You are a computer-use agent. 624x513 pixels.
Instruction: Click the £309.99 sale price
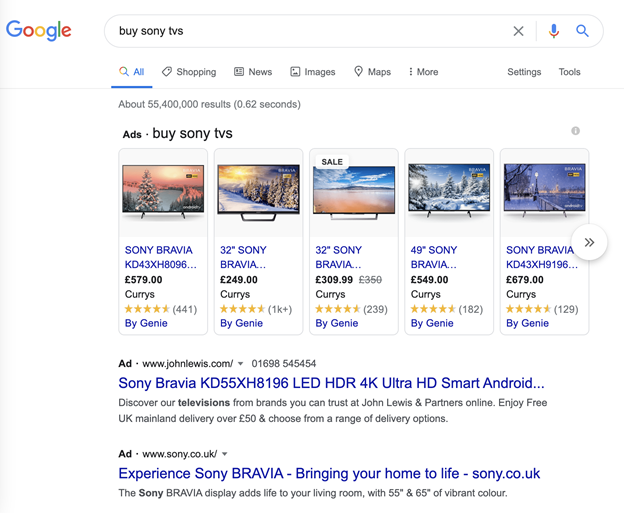[334, 280]
